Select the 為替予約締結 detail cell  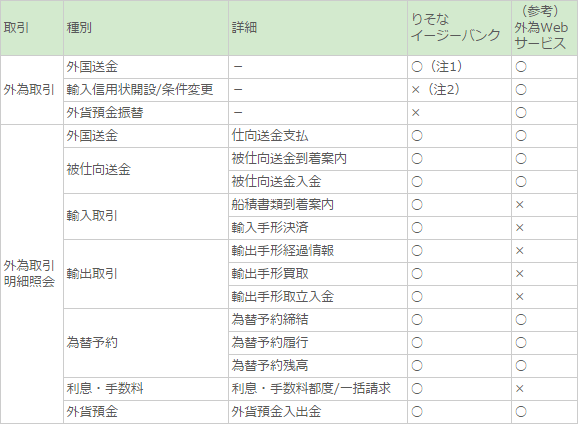(x=318, y=320)
